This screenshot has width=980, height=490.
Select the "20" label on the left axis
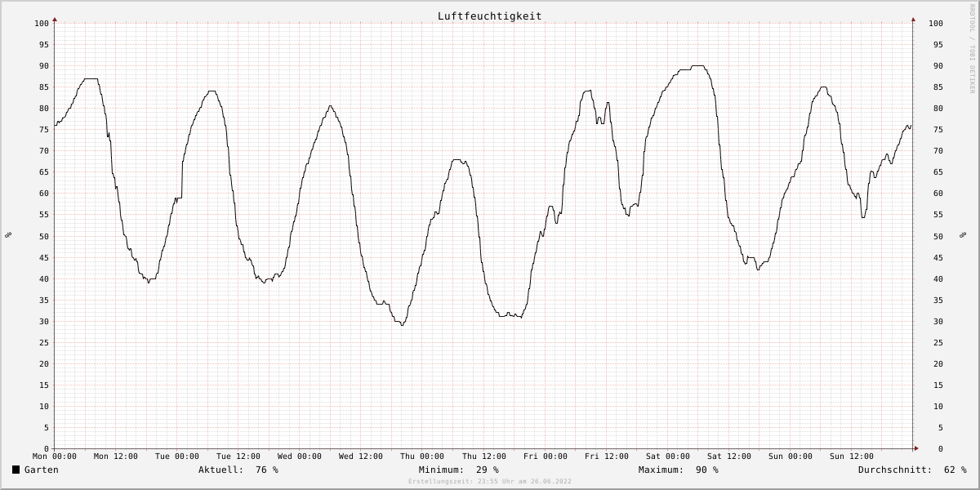click(44, 363)
